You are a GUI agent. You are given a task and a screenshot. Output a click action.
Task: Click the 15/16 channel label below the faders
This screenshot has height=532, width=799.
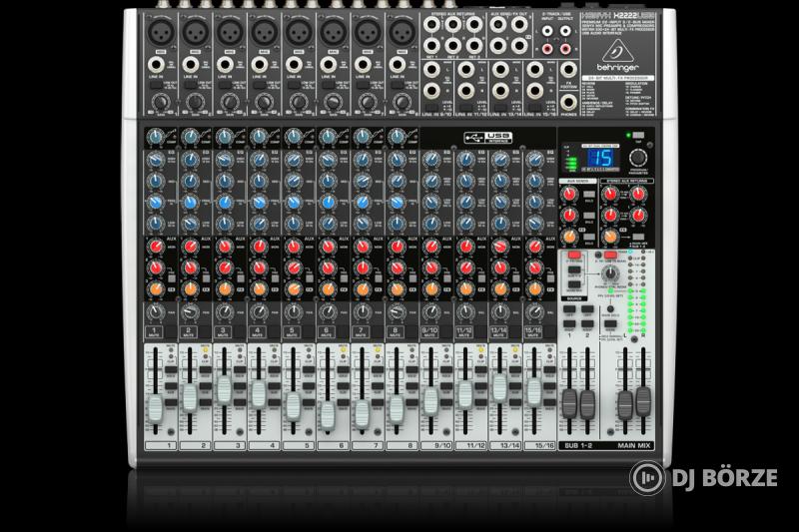(x=539, y=445)
